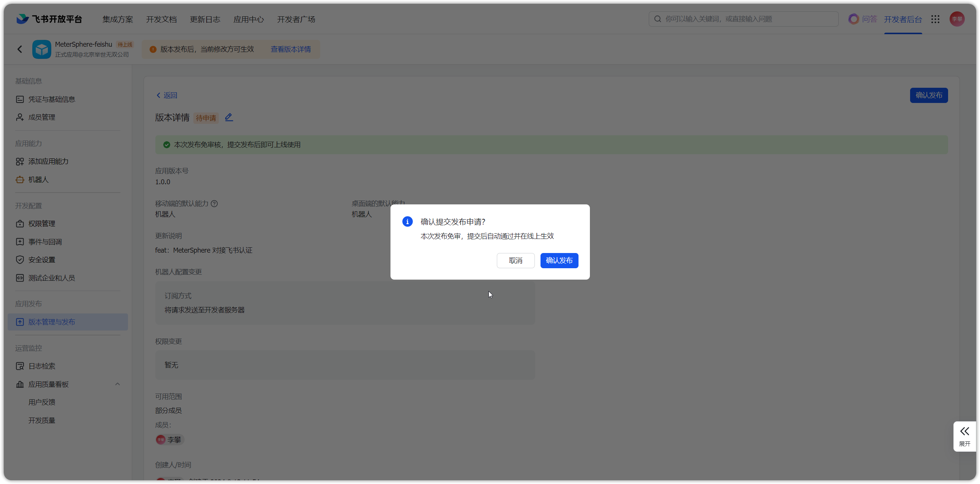This screenshot has height=484, width=980.
Task: Click the Feishu Open Platform logo
Action: pos(49,19)
